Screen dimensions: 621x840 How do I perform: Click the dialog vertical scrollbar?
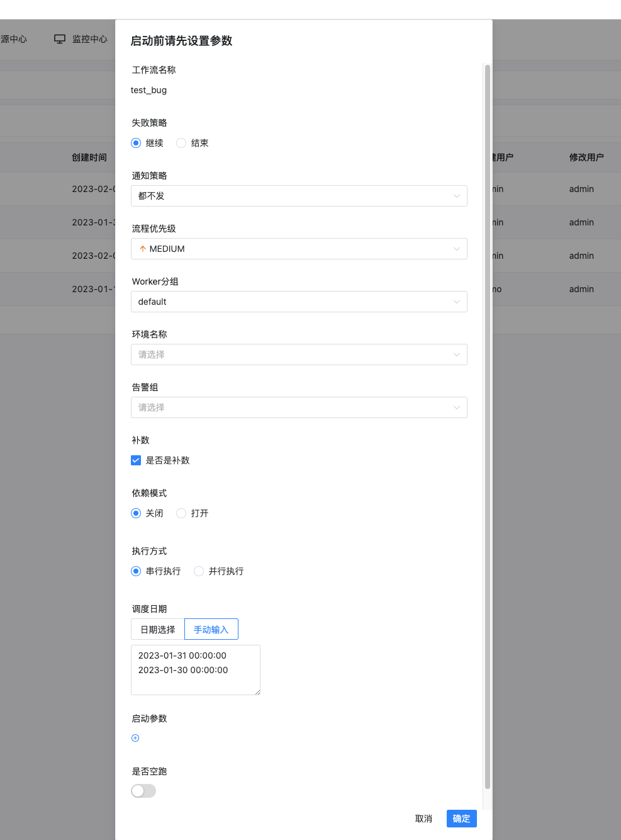click(x=488, y=426)
